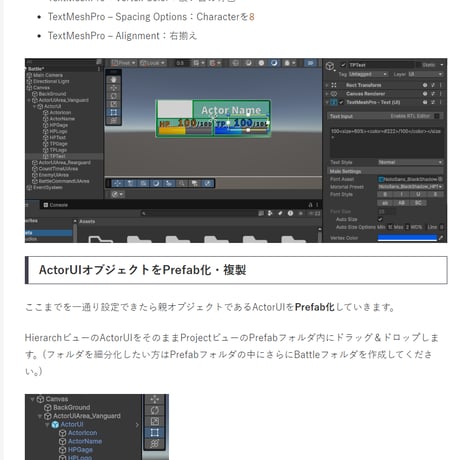Click the Assets folder thumbnail with outline

pyautogui.click(x=101, y=239)
